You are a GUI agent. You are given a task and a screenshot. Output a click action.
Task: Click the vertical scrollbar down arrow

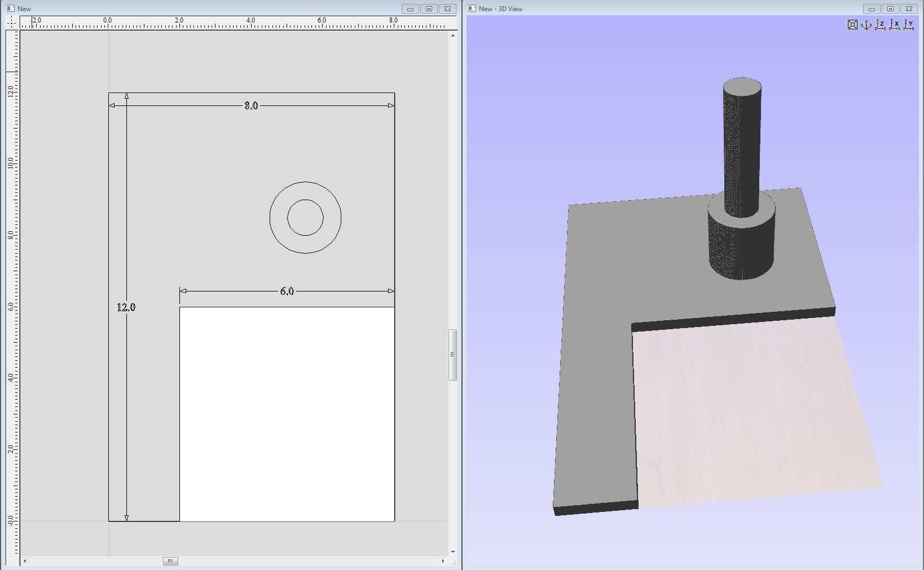[452, 551]
